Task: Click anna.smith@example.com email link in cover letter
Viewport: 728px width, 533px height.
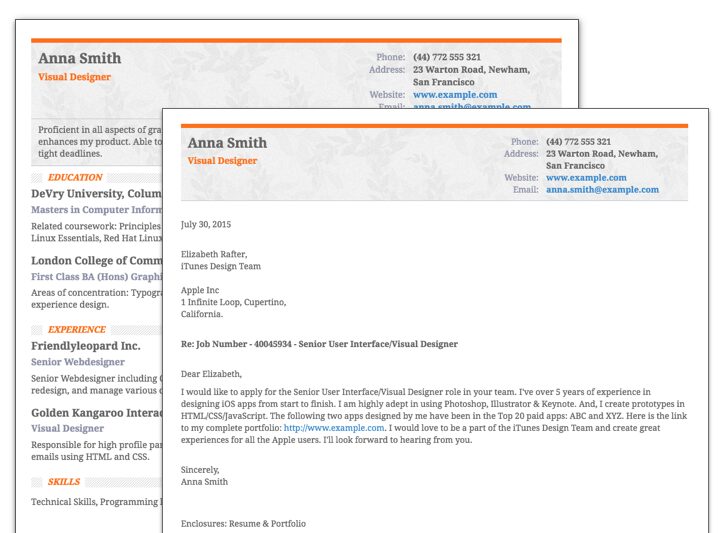Action: coord(602,190)
